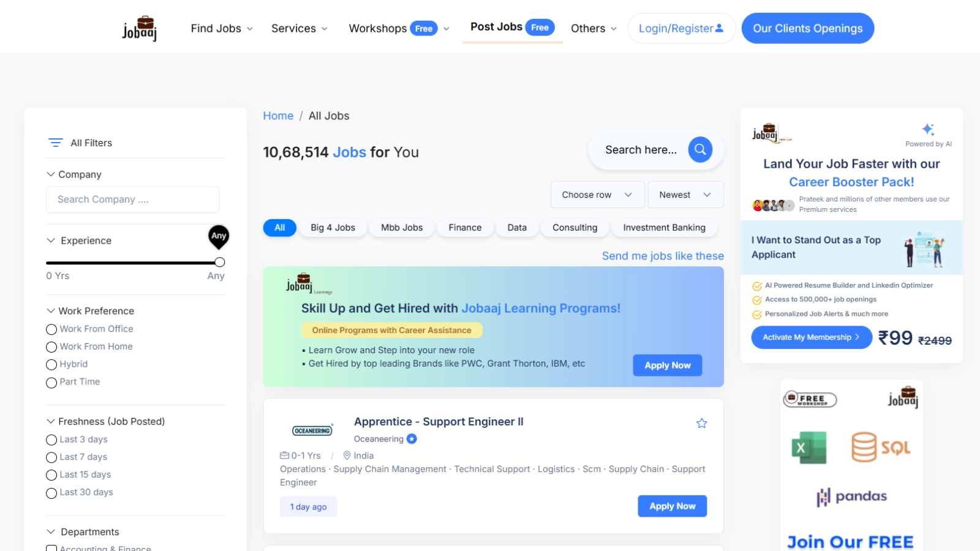
Task: Click the experience slider track
Action: (132, 263)
